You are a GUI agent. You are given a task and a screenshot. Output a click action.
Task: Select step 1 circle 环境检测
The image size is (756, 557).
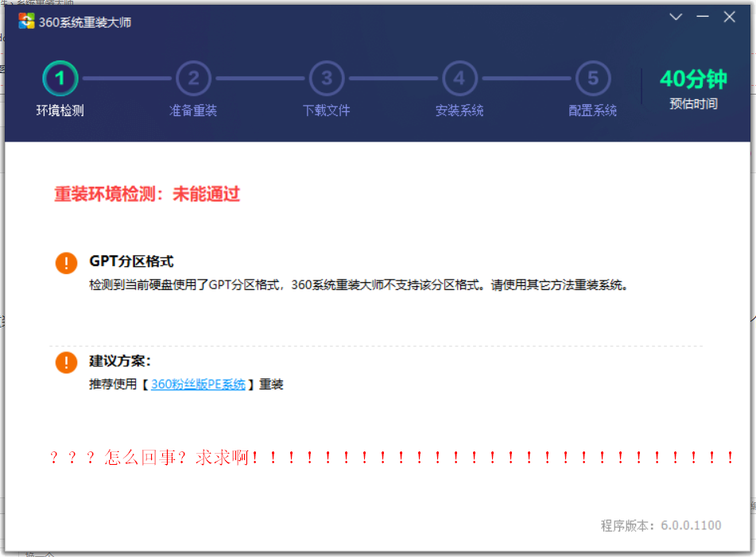[x=60, y=78]
